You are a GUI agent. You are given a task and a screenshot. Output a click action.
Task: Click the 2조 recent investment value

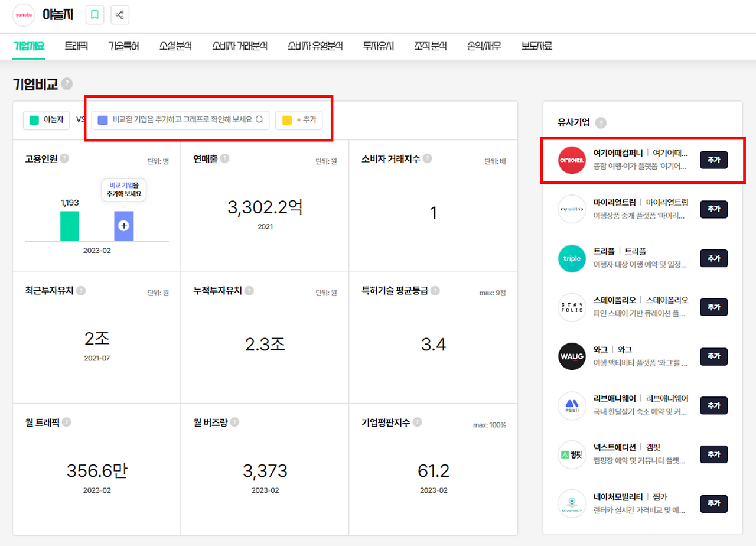pos(97,339)
